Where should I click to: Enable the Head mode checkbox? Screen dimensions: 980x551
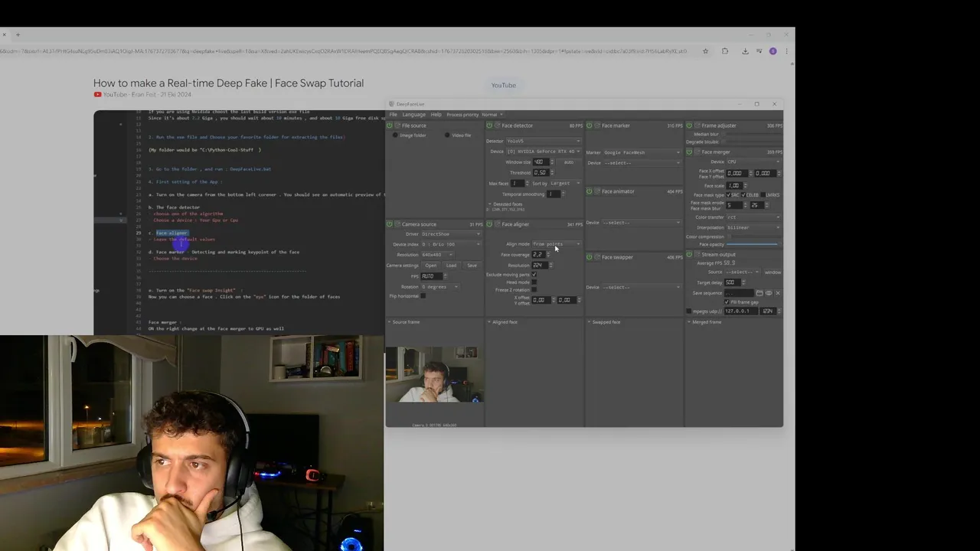(x=534, y=282)
